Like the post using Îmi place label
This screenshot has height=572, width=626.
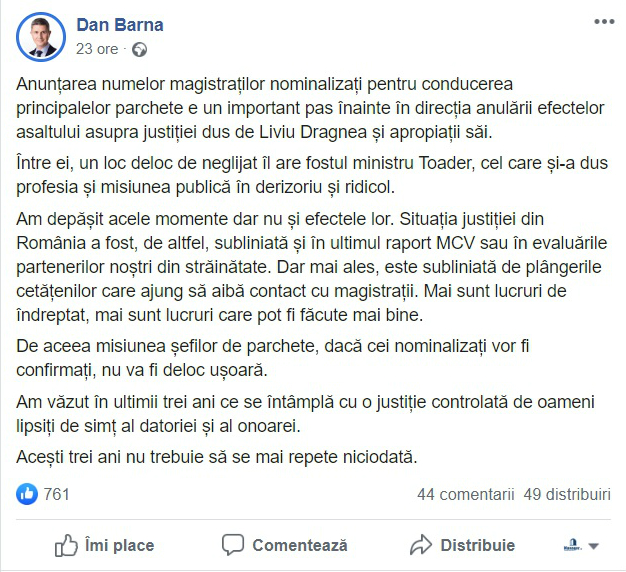pyautogui.click(x=119, y=545)
